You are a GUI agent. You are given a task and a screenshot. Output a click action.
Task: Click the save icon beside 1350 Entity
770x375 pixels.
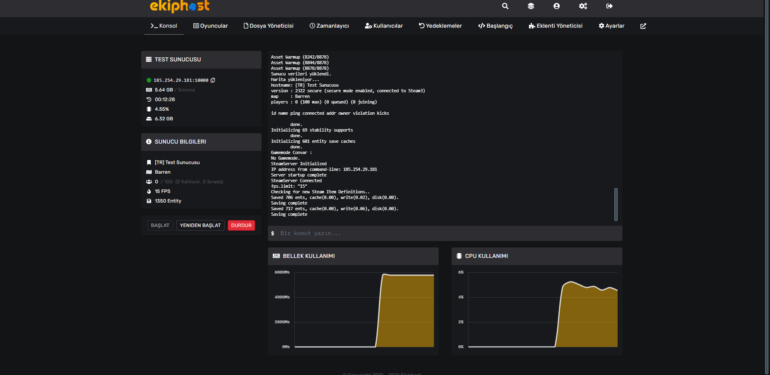click(x=149, y=201)
